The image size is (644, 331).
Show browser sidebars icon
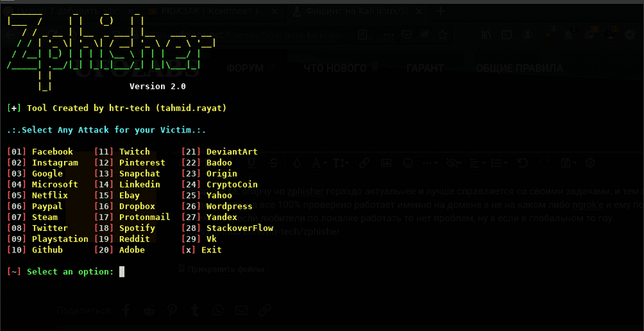(x=508, y=35)
